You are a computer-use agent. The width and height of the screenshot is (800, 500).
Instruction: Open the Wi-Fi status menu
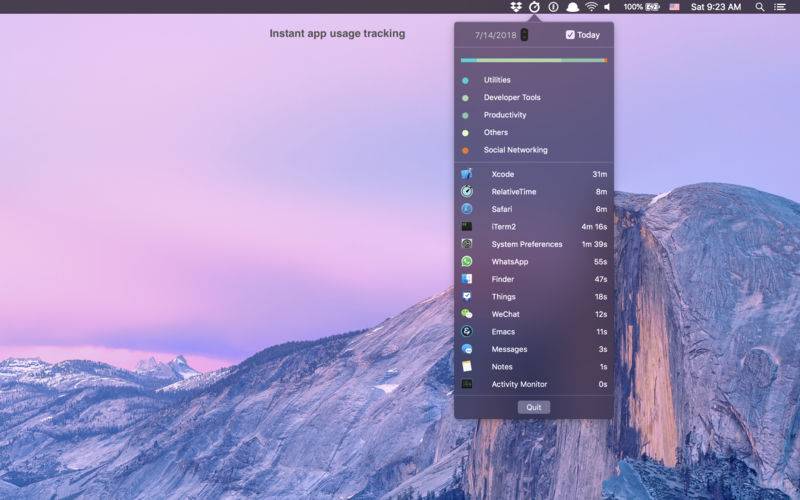(x=591, y=7)
